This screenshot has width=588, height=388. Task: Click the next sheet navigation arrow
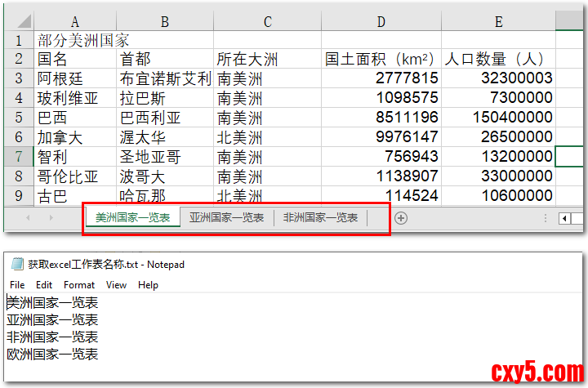[51, 217]
